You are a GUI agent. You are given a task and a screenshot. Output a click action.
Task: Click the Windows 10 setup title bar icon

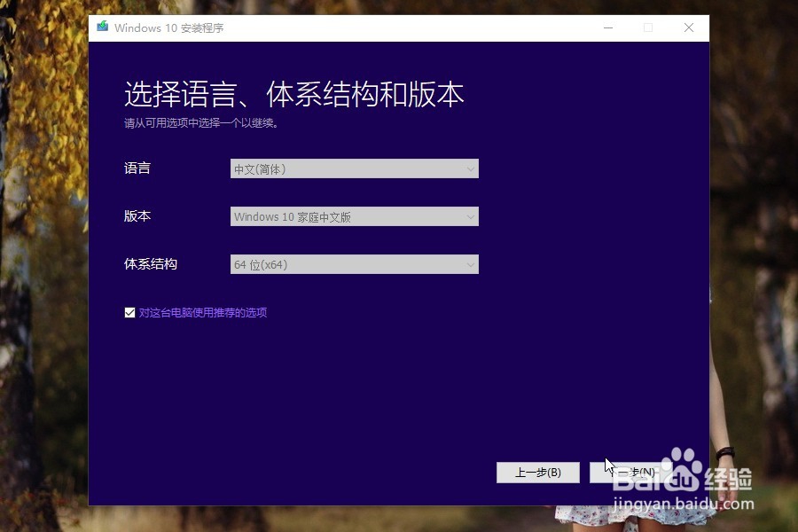[x=102, y=27]
